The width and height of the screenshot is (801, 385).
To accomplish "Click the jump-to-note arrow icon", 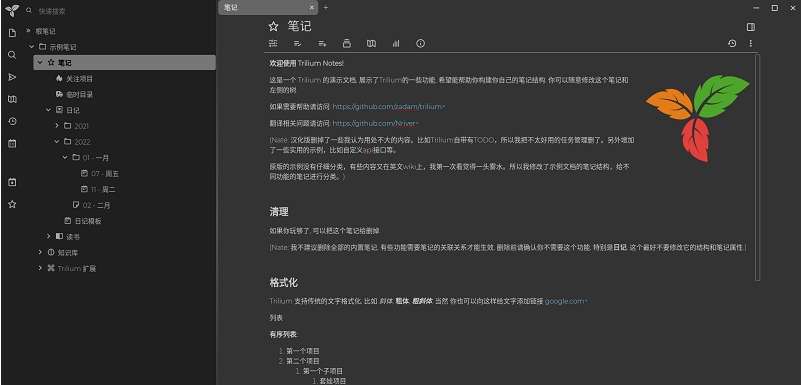I will pos(12,77).
